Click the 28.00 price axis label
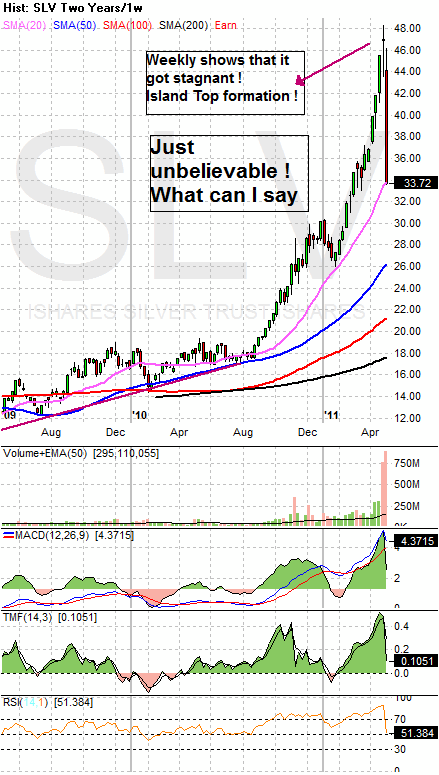439x775 pixels. tap(407, 245)
